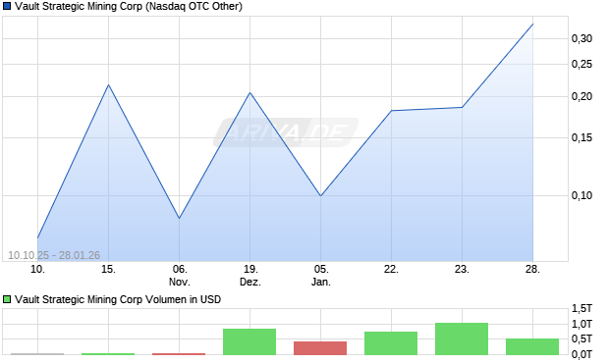
Task: Click the thin gray volume bar for 10.
Action: click(37, 354)
